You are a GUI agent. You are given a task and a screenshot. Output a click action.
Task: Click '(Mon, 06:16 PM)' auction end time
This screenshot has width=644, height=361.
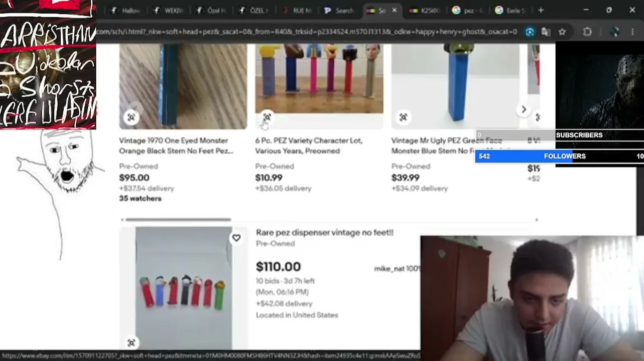tap(282, 292)
